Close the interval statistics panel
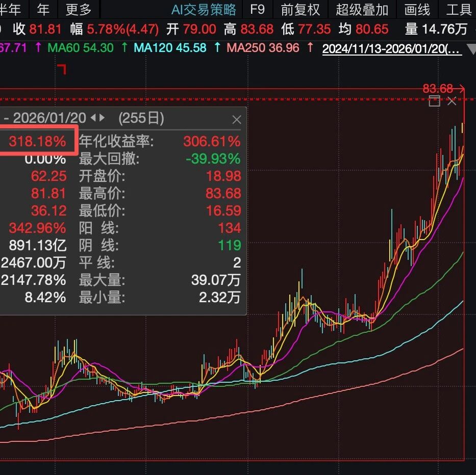 236,120
